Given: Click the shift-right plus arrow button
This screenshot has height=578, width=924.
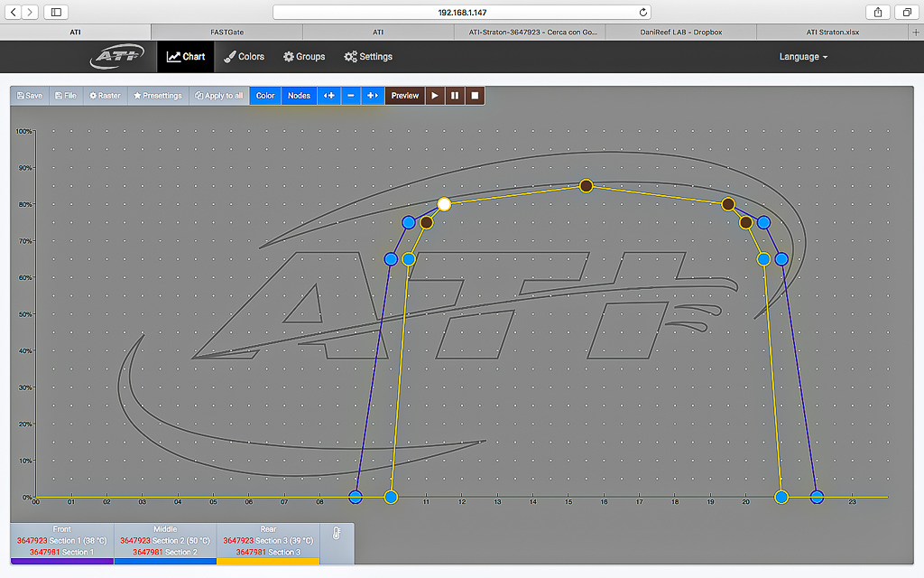Looking at the screenshot, I should tap(373, 96).
